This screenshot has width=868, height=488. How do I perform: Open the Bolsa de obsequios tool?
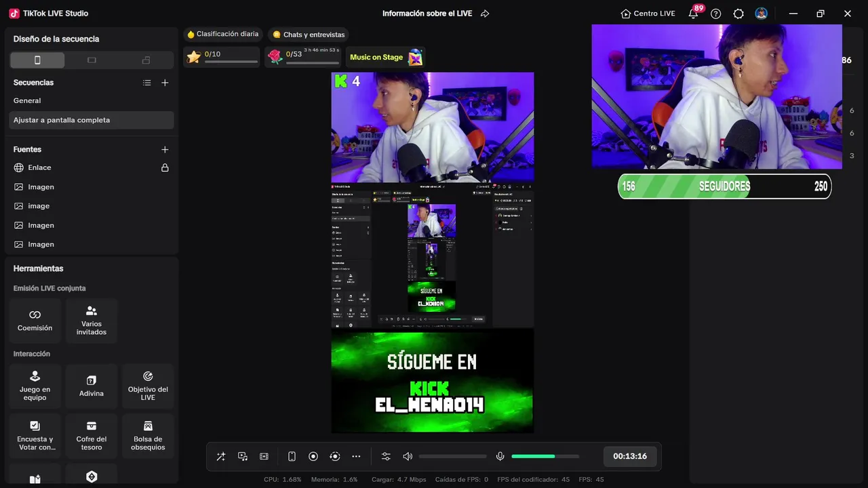pos(148,436)
